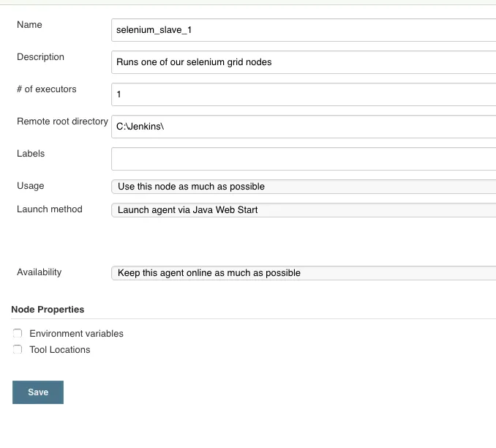Click the Description label text
Screen dimensions: 496x448
click(x=40, y=57)
